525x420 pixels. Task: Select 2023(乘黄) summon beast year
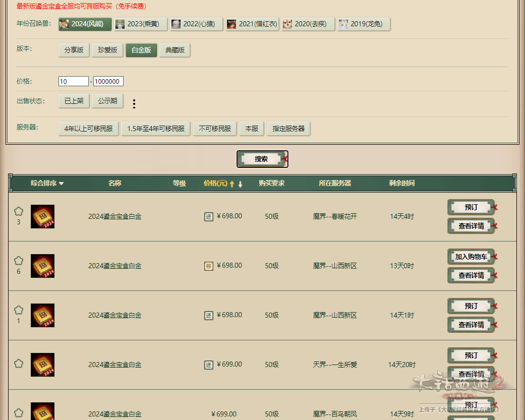(140, 24)
